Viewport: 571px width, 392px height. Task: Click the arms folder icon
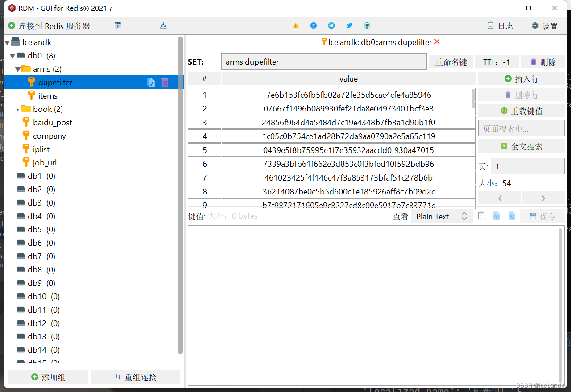[26, 69]
